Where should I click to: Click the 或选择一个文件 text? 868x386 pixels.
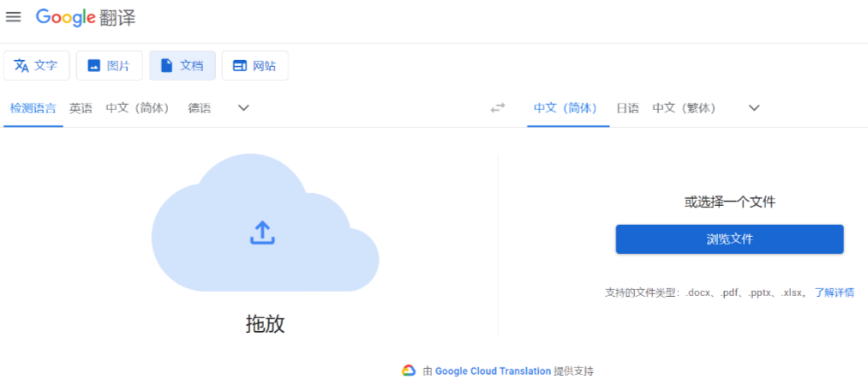point(729,202)
